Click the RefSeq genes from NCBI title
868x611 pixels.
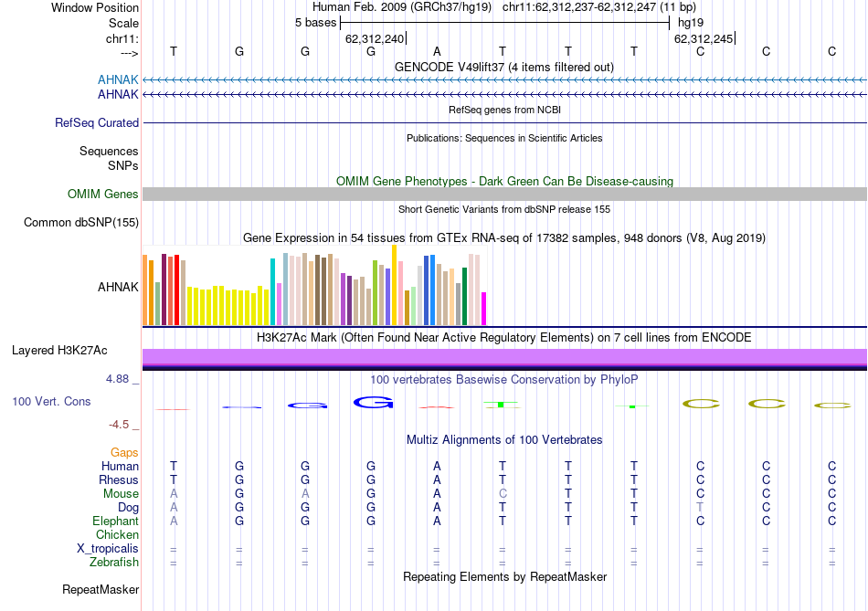504,111
